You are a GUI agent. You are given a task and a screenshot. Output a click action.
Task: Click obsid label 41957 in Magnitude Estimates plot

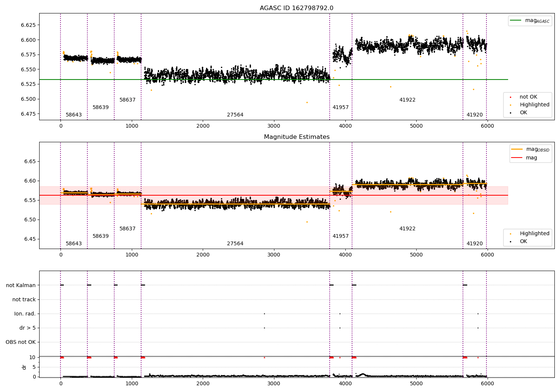(x=340, y=236)
